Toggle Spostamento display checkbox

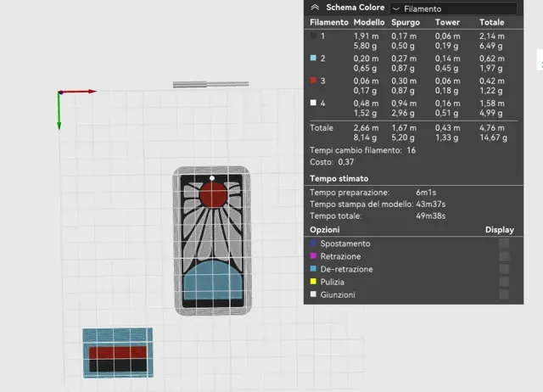(x=504, y=244)
